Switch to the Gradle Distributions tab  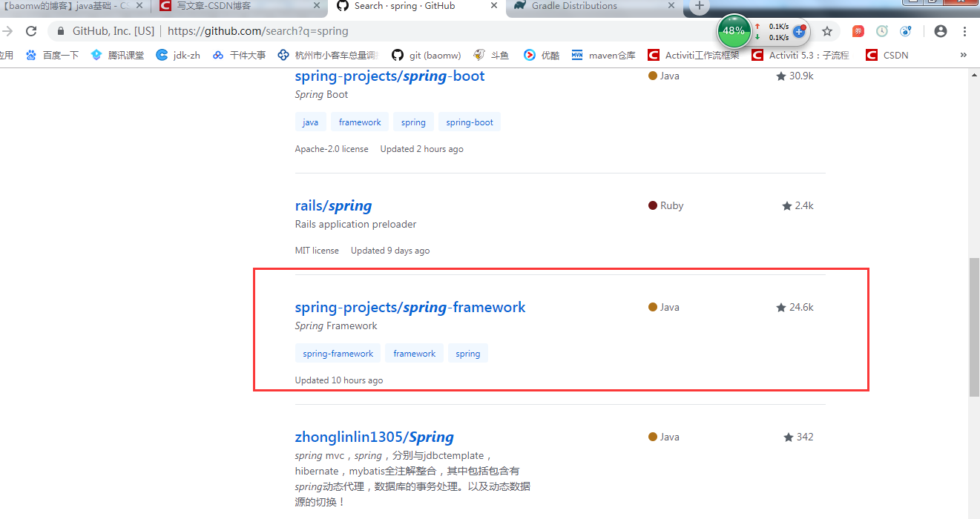point(593,6)
